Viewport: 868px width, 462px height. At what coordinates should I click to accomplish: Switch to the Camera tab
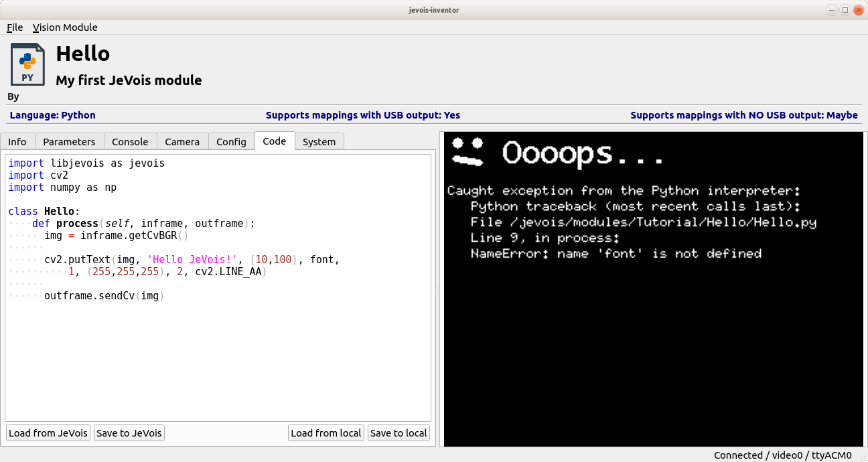pyautogui.click(x=182, y=141)
